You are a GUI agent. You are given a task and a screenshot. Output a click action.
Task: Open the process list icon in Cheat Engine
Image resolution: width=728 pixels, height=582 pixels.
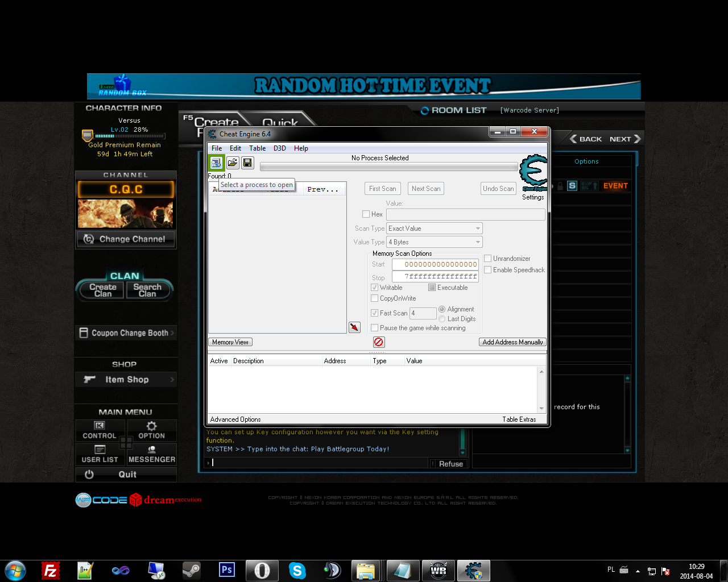point(216,163)
